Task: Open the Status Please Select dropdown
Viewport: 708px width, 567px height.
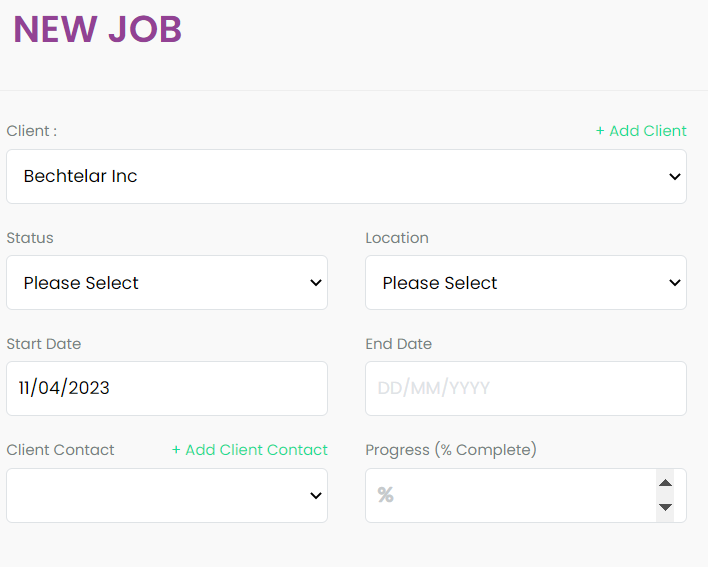Action: pos(167,283)
